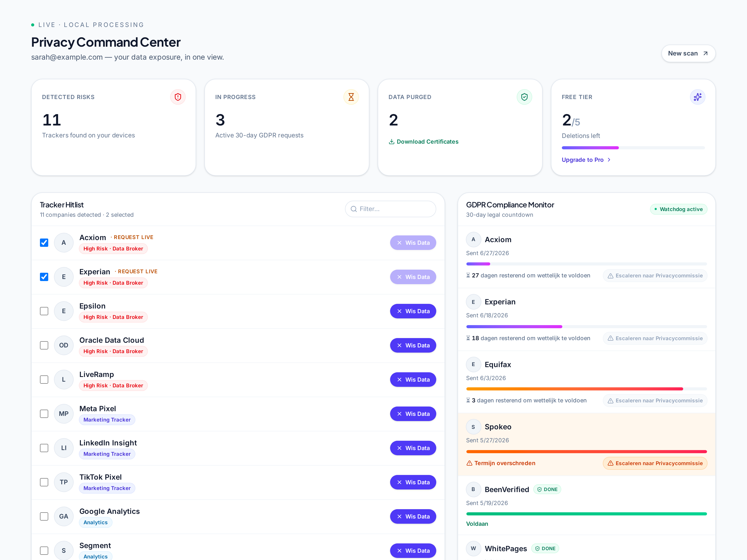Click the Experian avatar in Tracker Hitlist
Viewport: 747px width, 560px height.
click(64, 277)
